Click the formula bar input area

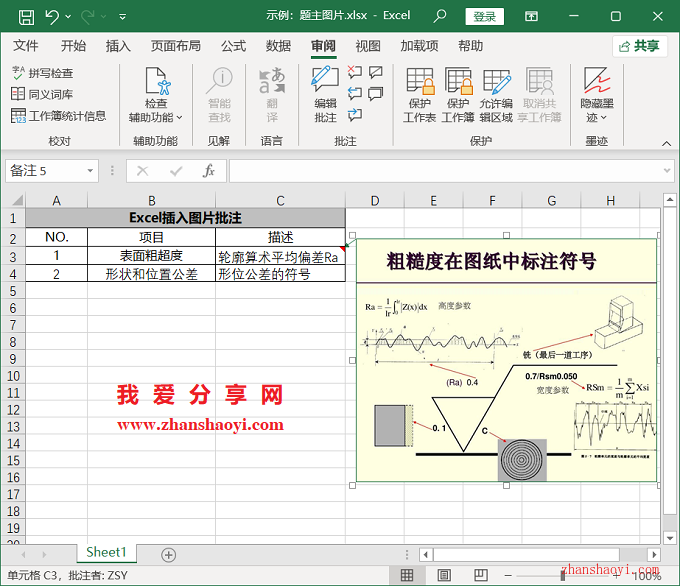point(446,170)
